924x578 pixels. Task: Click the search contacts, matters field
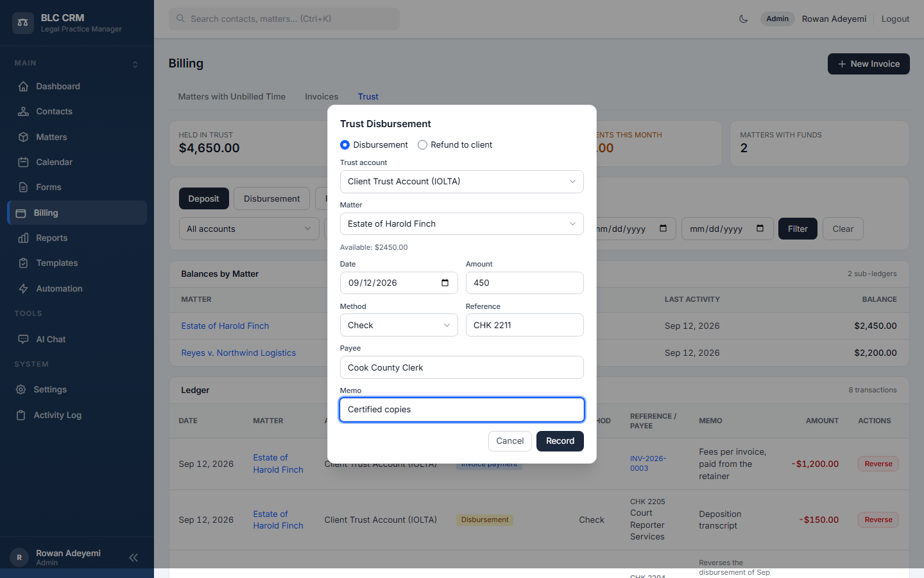coord(284,19)
